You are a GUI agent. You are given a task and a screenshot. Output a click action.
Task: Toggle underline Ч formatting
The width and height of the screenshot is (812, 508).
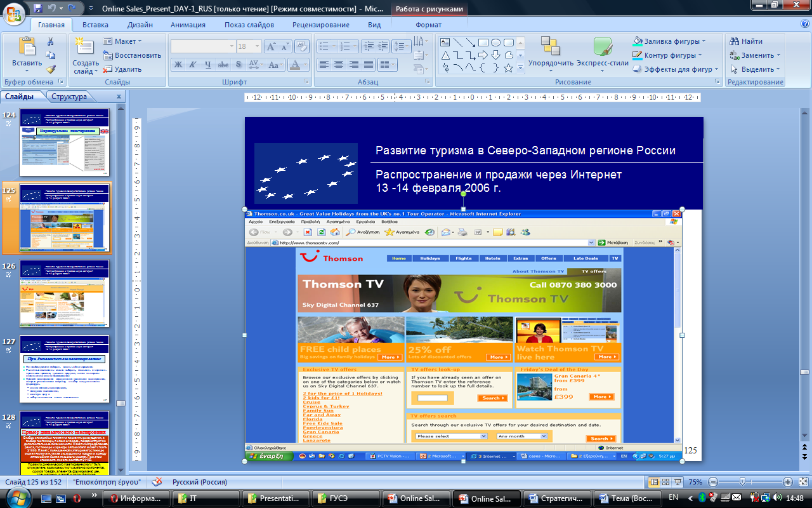(208, 65)
